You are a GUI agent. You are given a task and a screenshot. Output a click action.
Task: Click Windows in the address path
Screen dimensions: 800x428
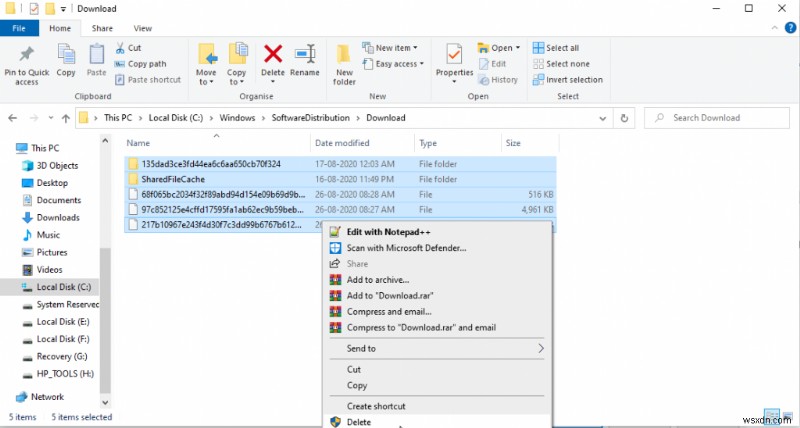pos(237,118)
